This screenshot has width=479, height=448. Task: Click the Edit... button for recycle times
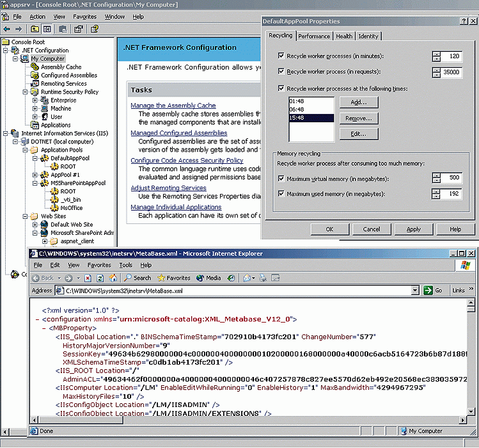(359, 134)
